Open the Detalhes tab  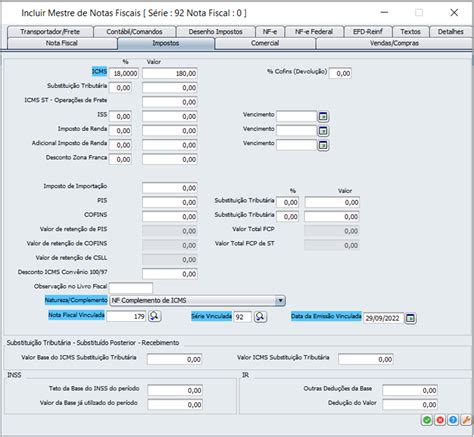[x=451, y=32]
